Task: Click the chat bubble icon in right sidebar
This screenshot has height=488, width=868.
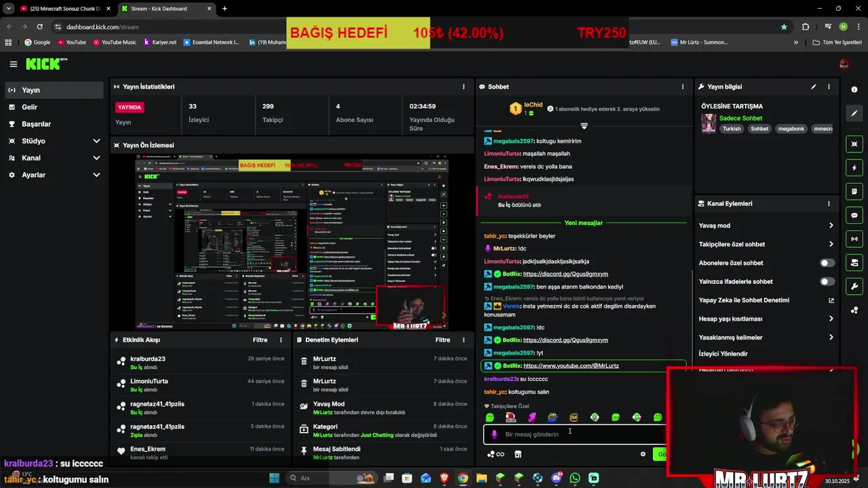Action: click(x=854, y=216)
